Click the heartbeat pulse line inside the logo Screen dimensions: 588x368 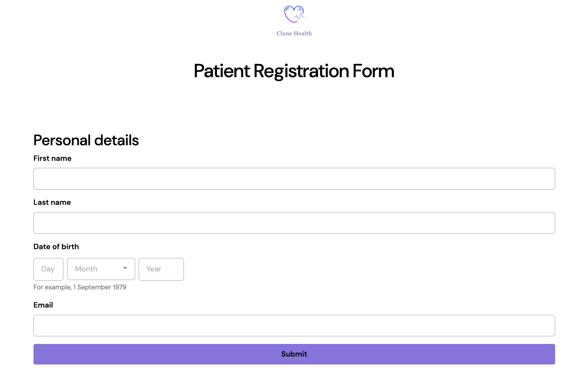[299, 16]
